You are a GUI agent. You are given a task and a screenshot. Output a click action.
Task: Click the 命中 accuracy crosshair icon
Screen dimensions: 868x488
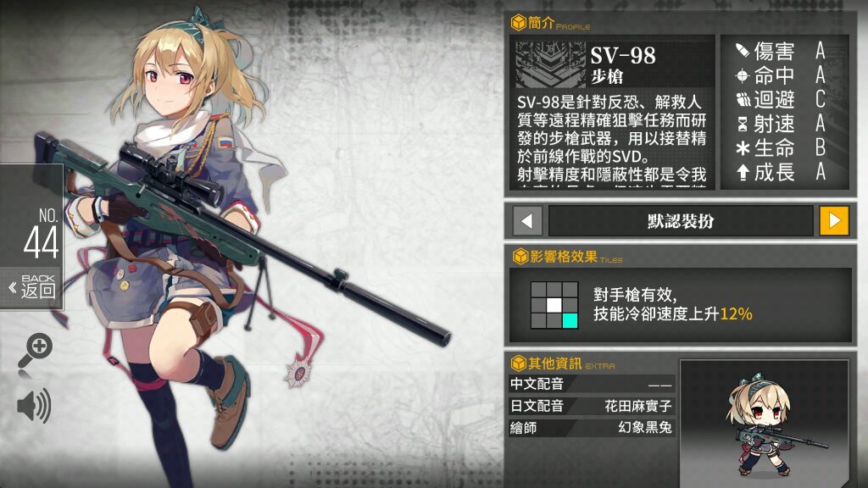coord(743,75)
